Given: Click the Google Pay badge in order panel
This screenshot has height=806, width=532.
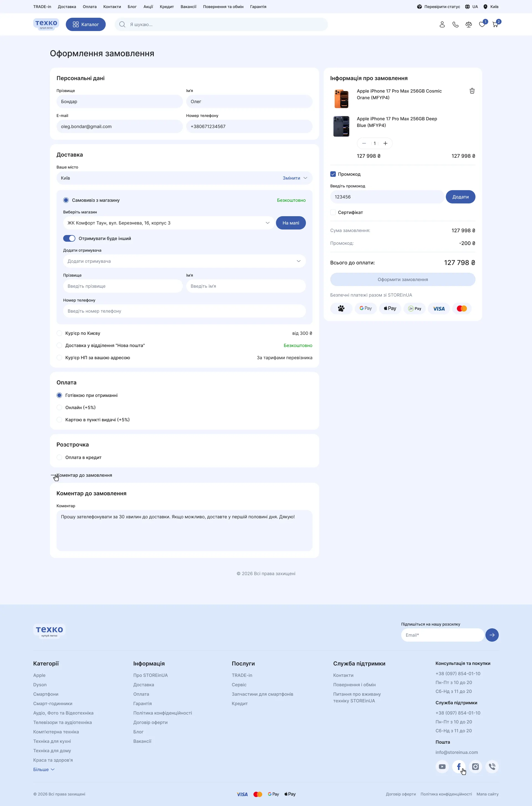Looking at the screenshot, I should click(365, 308).
